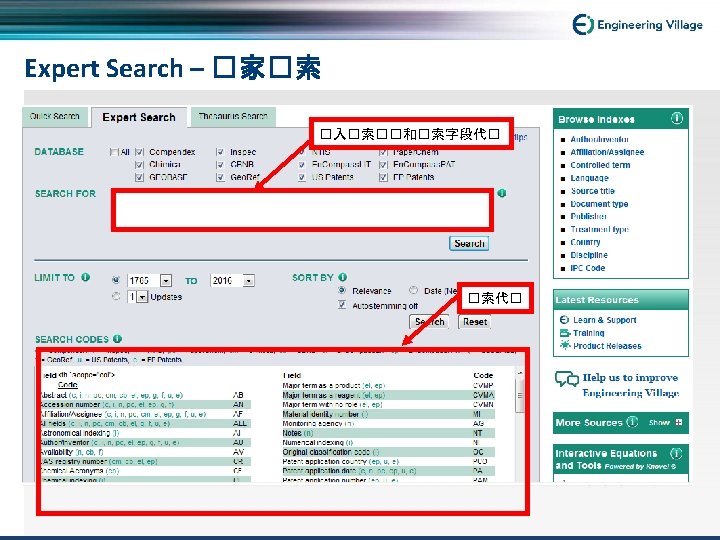
Task: Click the More Sources info icon
Action: coord(632,422)
